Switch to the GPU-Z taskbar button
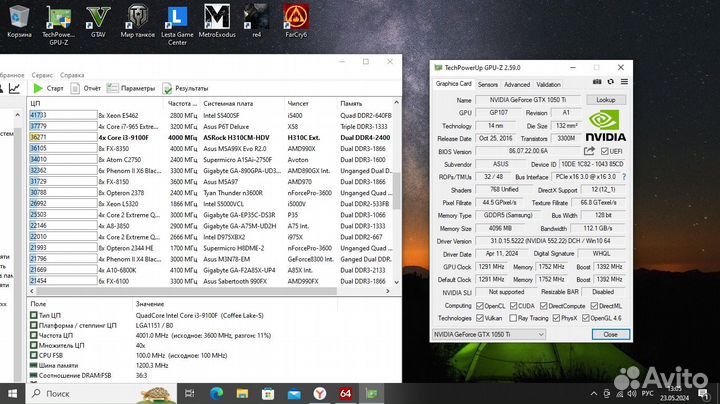The image size is (720, 404). pyautogui.click(x=371, y=393)
